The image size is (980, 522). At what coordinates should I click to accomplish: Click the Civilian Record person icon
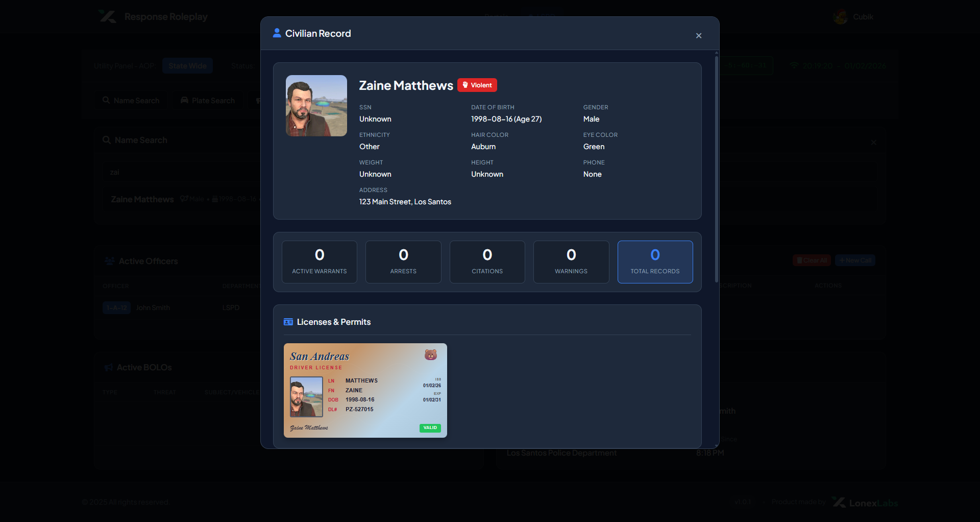coord(277,33)
